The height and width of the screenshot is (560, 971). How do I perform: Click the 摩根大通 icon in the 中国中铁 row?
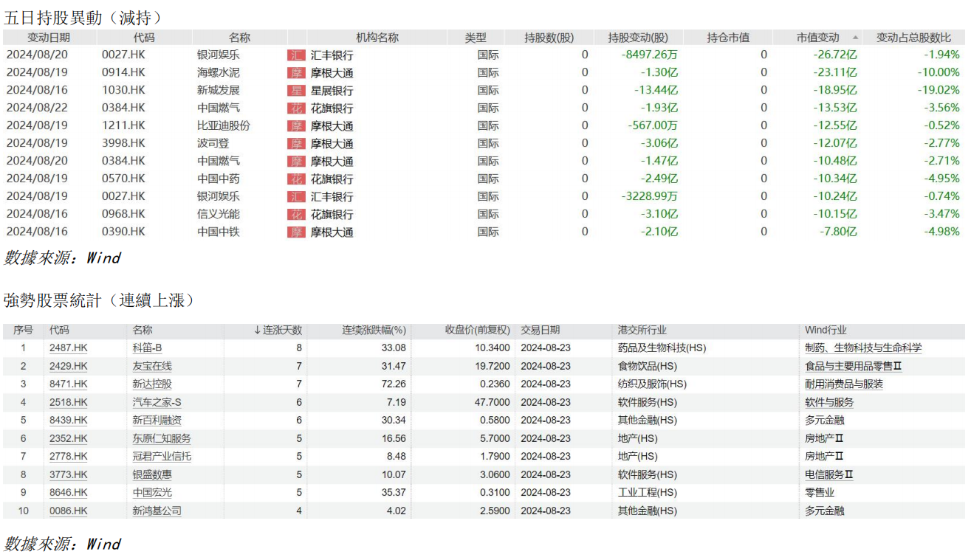point(296,232)
